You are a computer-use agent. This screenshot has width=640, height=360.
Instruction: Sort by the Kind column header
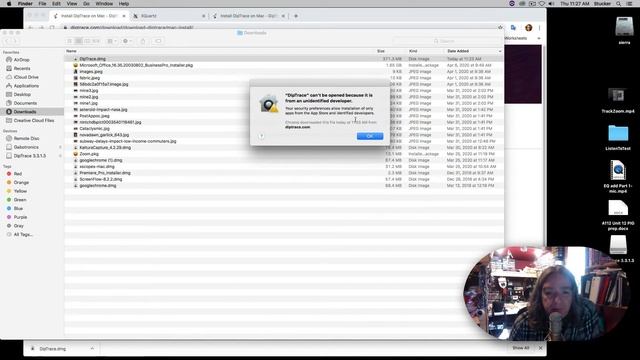(x=413, y=51)
